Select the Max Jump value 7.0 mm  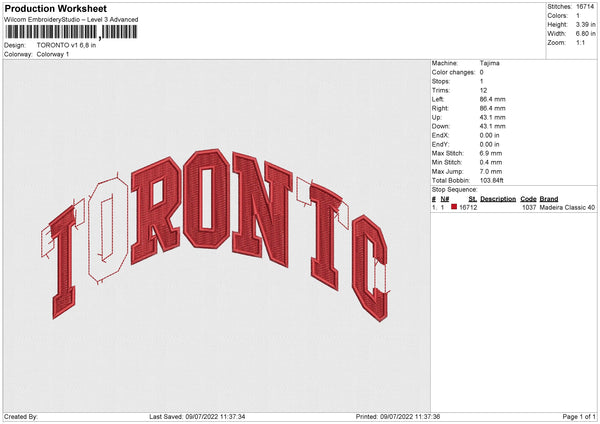(491, 172)
